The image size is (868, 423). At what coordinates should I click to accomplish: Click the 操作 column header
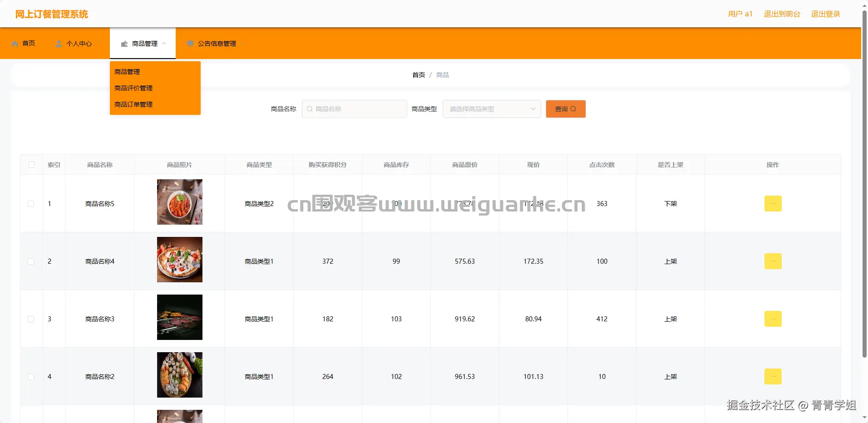coord(773,165)
